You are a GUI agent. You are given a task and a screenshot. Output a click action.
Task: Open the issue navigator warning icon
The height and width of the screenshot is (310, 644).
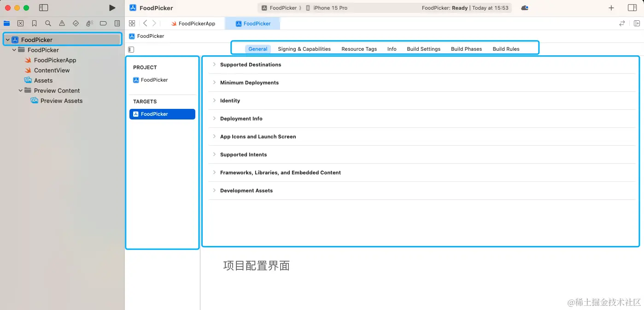62,23
